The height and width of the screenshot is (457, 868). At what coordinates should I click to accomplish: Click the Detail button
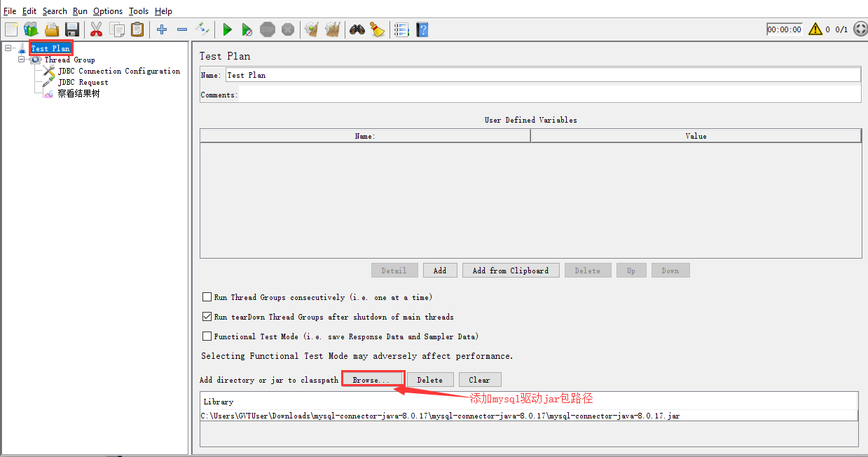click(394, 271)
